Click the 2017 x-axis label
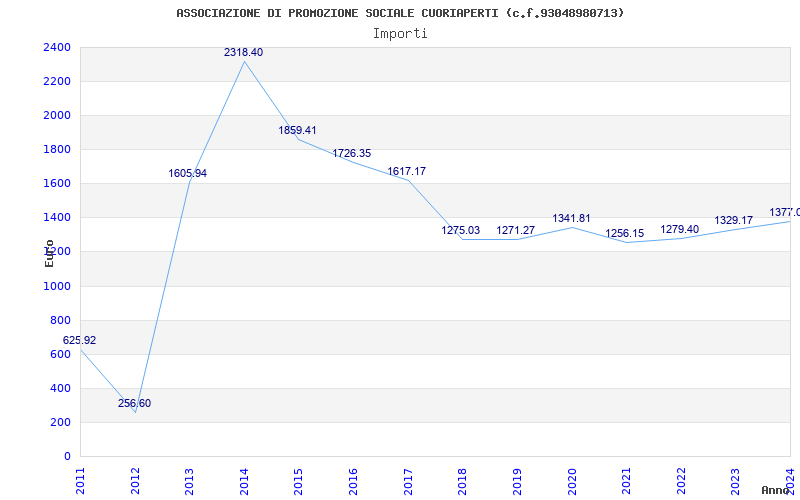Image resolution: width=800 pixels, height=500 pixels. tap(408, 481)
